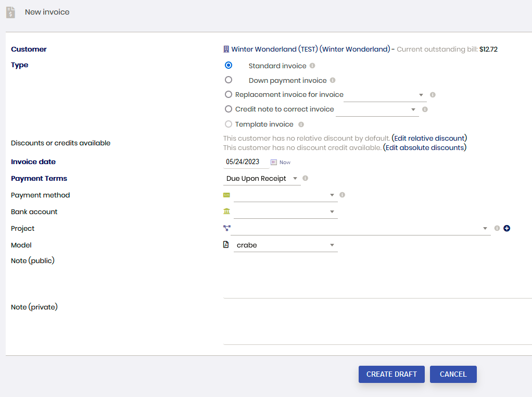Open the Model dropdown showing crabe
532x397 pixels.
(x=285, y=245)
